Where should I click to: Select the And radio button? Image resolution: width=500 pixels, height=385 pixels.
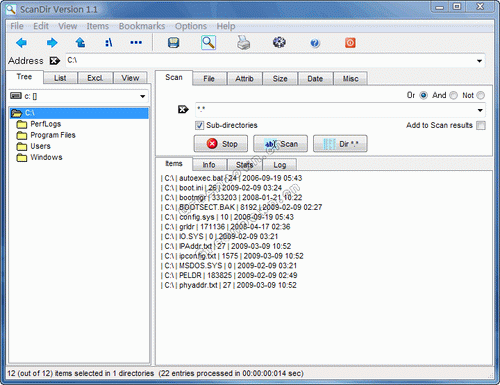[x=453, y=95]
